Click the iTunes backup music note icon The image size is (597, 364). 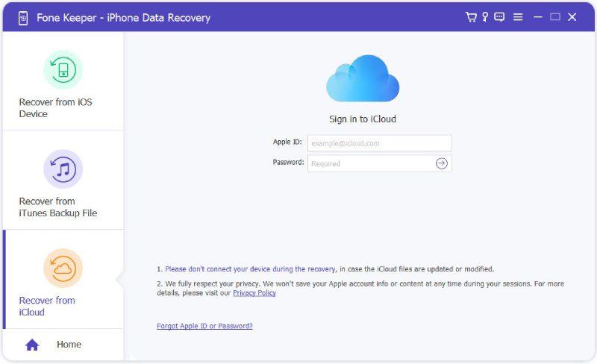(63, 169)
